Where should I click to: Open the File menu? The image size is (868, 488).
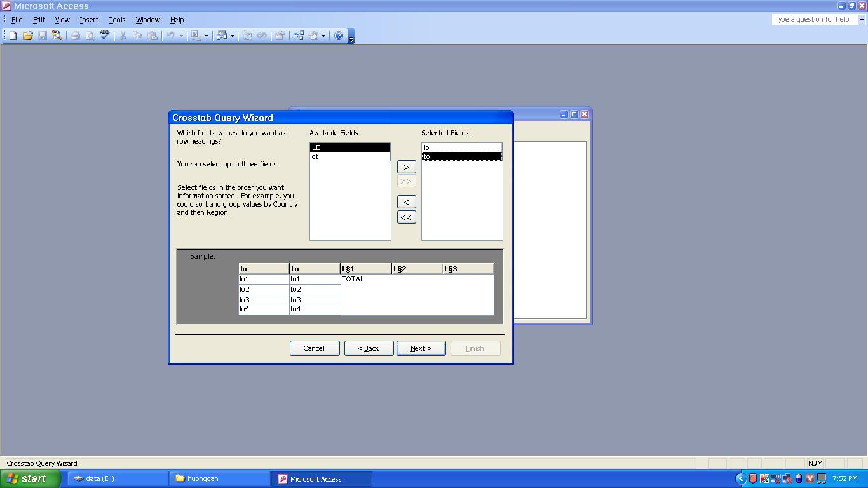[17, 20]
